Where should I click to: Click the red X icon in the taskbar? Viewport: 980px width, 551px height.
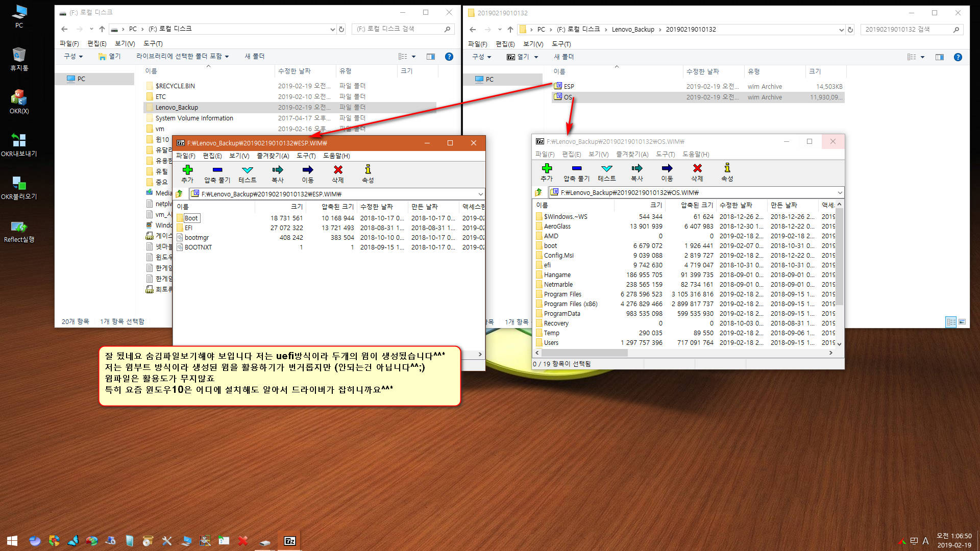[x=243, y=541]
